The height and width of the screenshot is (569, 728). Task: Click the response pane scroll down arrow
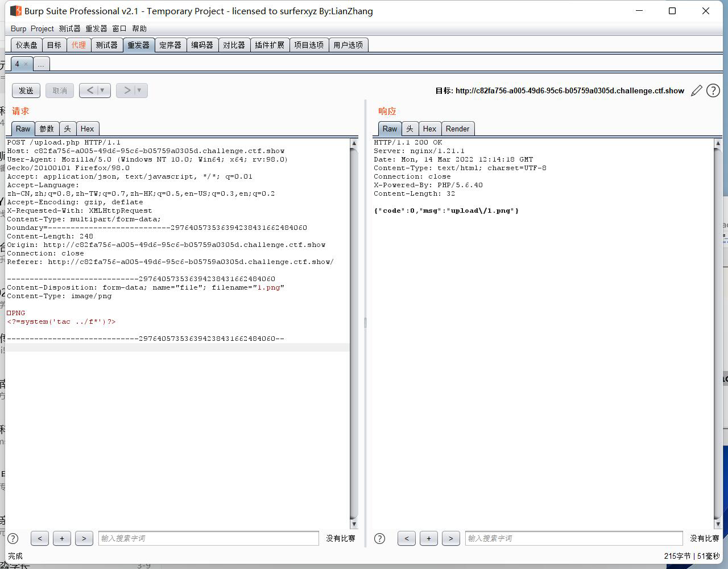718,524
